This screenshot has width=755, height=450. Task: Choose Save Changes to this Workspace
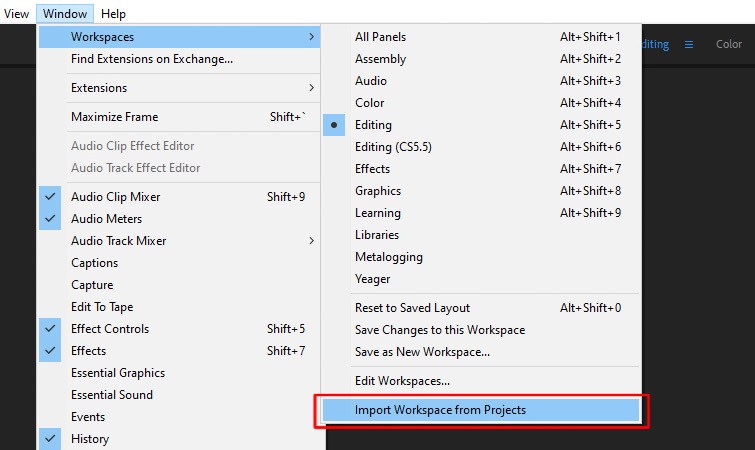pyautogui.click(x=482, y=330)
